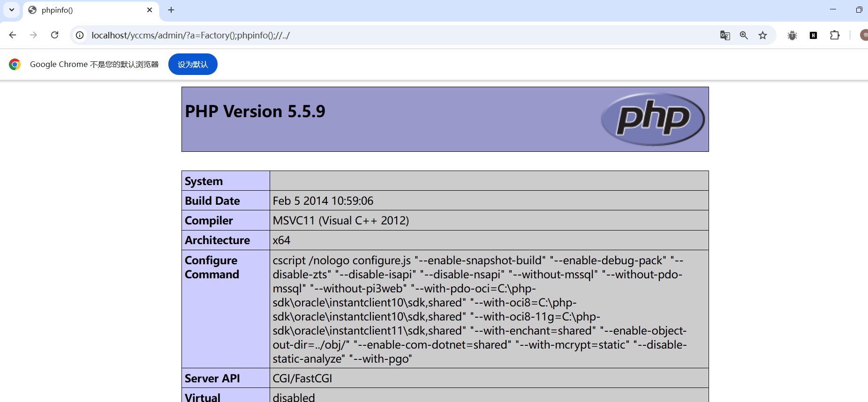Click the zoom magnifier icon in address bar
Screen dimensions: 868x402
[x=744, y=35]
